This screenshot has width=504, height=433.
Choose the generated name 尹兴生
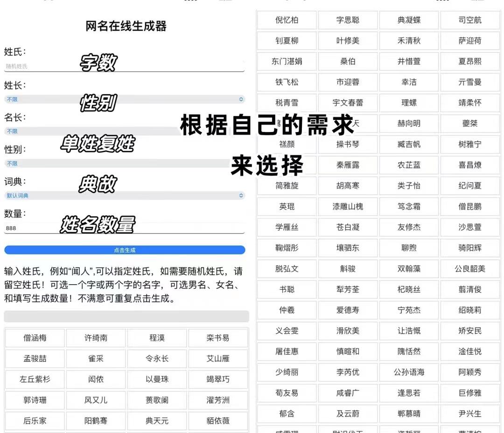tap(470, 413)
